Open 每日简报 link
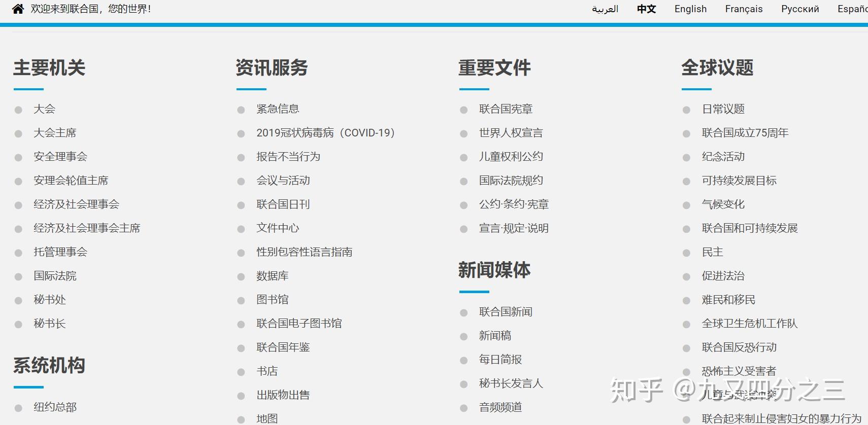The image size is (868, 425). click(x=500, y=360)
